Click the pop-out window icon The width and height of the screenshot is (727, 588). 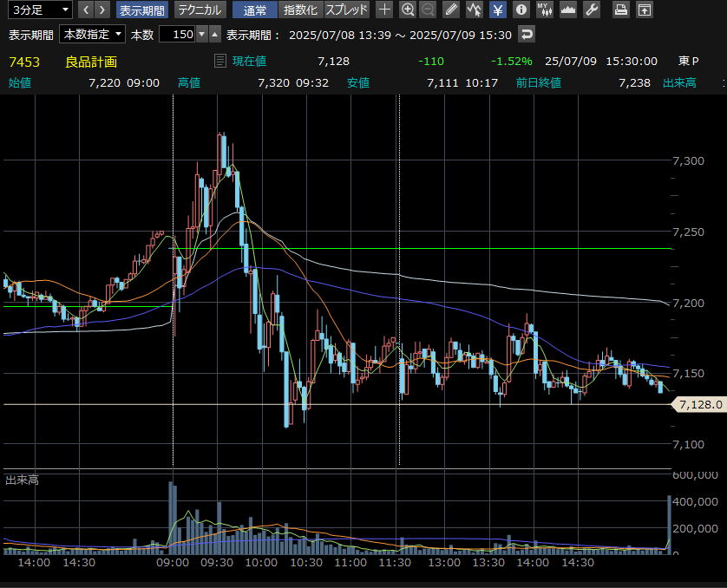tap(645, 10)
